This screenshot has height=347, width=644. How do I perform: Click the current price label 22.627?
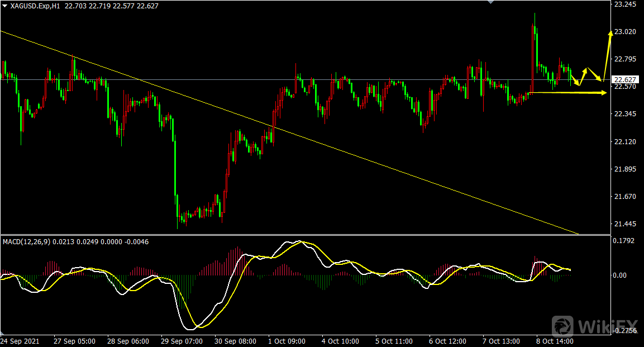click(623, 79)
